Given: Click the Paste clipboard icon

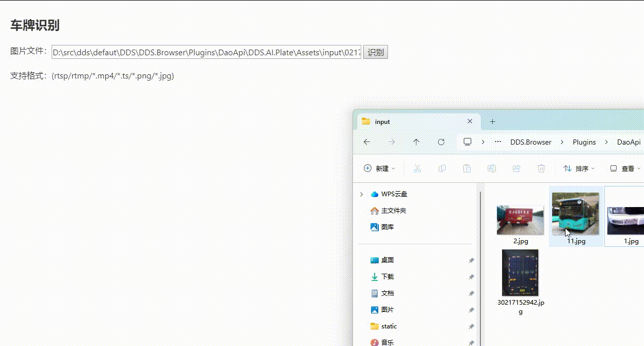Looking at the screenshot, I should 467,168.
